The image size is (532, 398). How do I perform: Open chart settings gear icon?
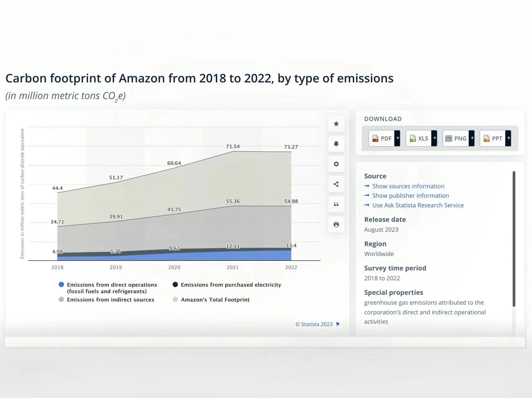336,164
